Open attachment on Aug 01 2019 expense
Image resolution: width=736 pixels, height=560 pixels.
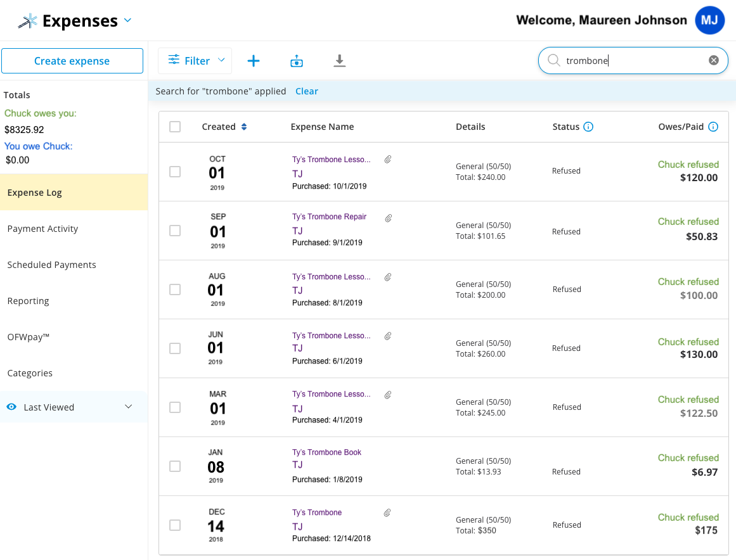388,277
